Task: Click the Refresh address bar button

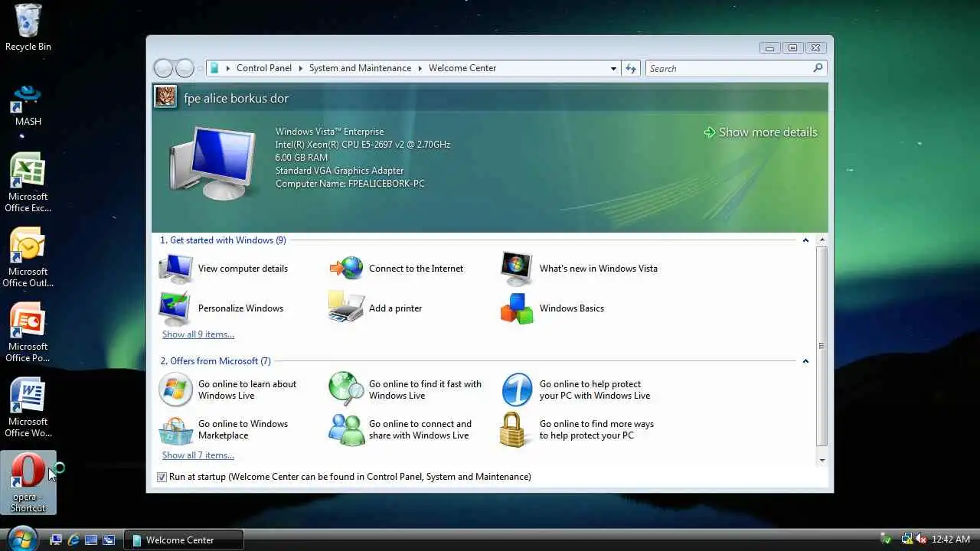Action: click(x=631, y=68)
